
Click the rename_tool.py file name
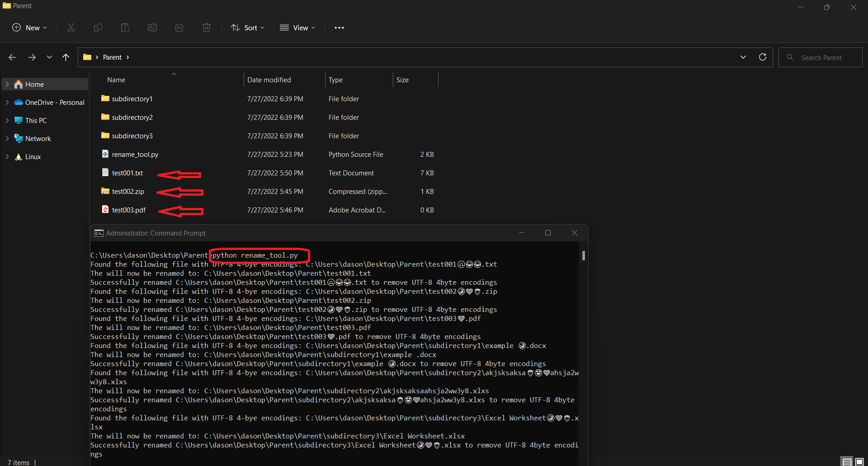coord(135,155)
